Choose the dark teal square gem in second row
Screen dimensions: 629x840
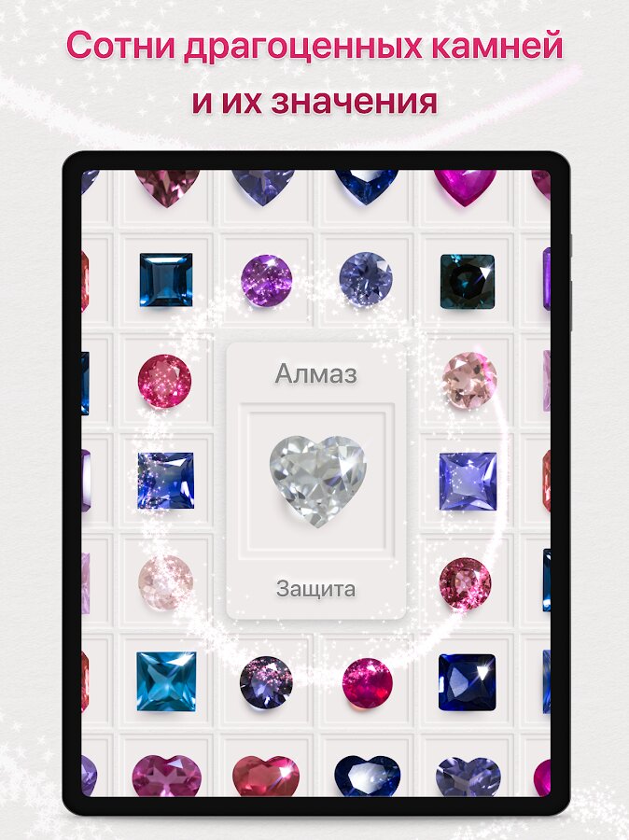click(x=468, y=281)
